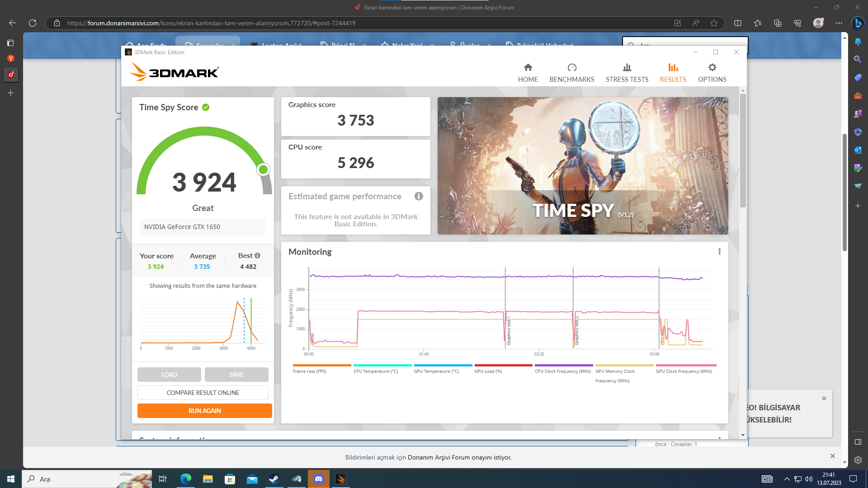Viewport: 868px width, 488px height.
Task: Open Edge profile avatar
Action: tap(818, 23)
